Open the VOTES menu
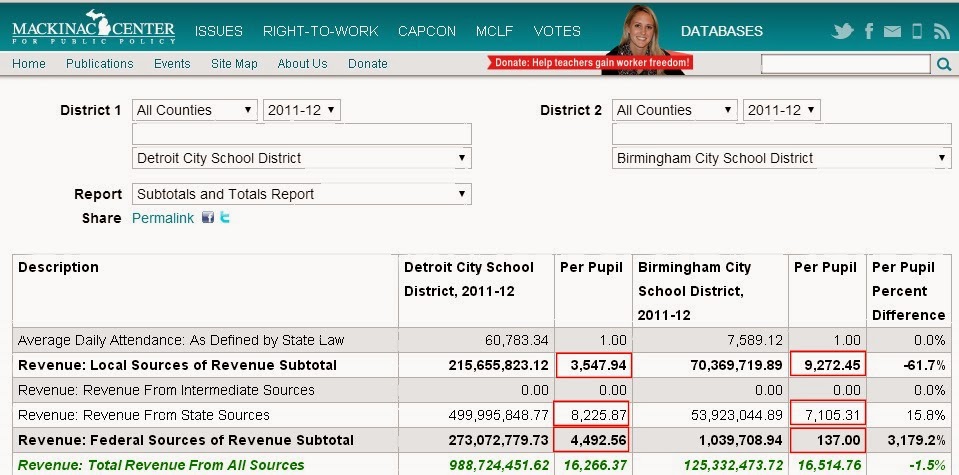The width and height of the screenshot is (959, 475). click(x=557, y=31)
